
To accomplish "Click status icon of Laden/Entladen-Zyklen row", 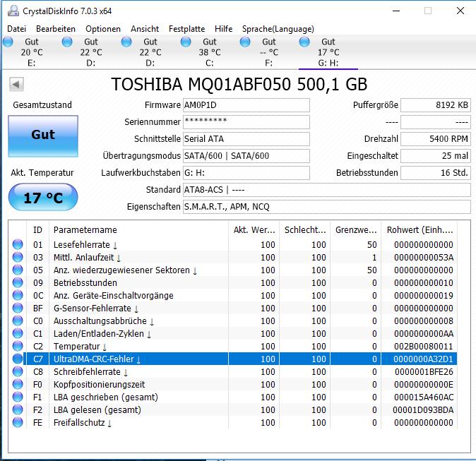I will coord(18,333).
